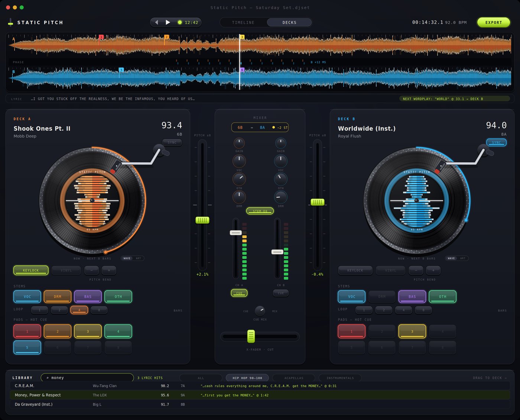Select the ACAPELLAS library filter
The image size is (520, 420).
pos(294,378)
